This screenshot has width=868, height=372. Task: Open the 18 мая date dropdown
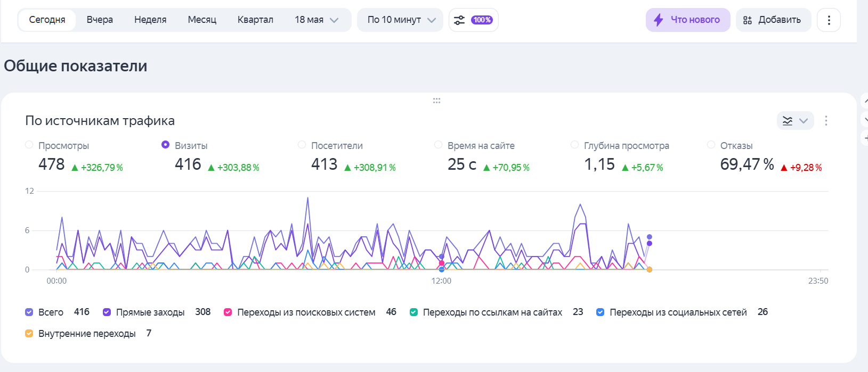(x=317, y=20)
